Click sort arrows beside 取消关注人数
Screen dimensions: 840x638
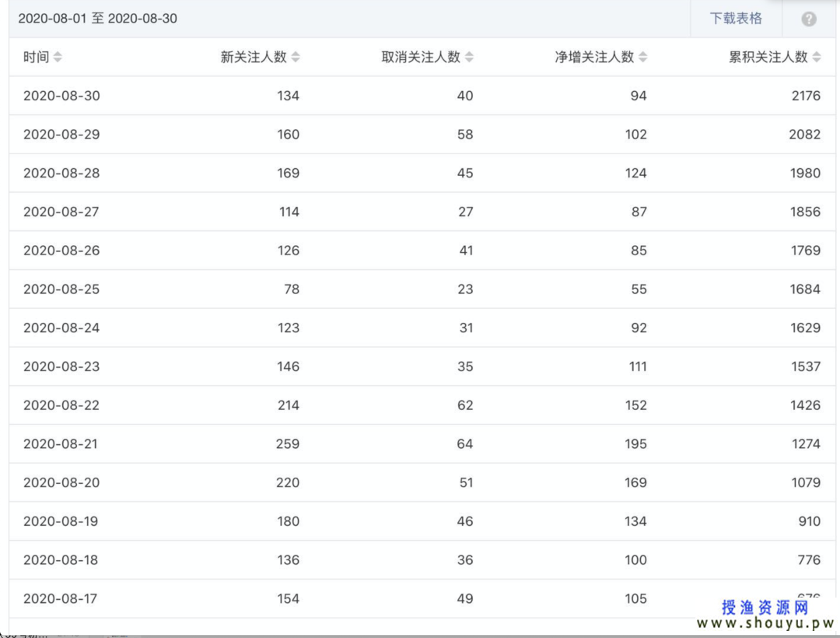[x=469, y=57]
